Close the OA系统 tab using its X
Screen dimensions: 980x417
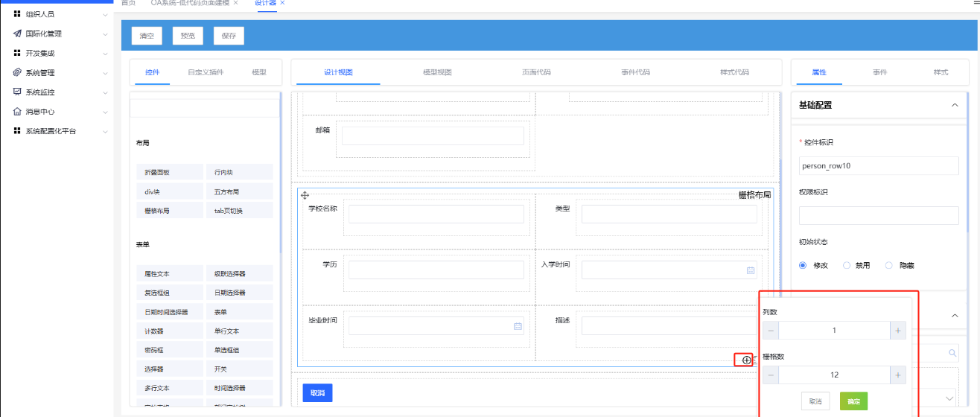[236, 3]
